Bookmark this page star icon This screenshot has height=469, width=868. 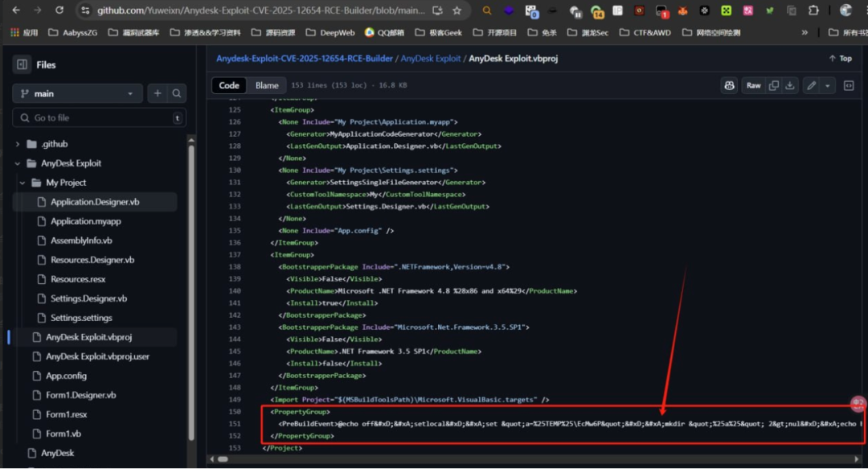point(457,10)
